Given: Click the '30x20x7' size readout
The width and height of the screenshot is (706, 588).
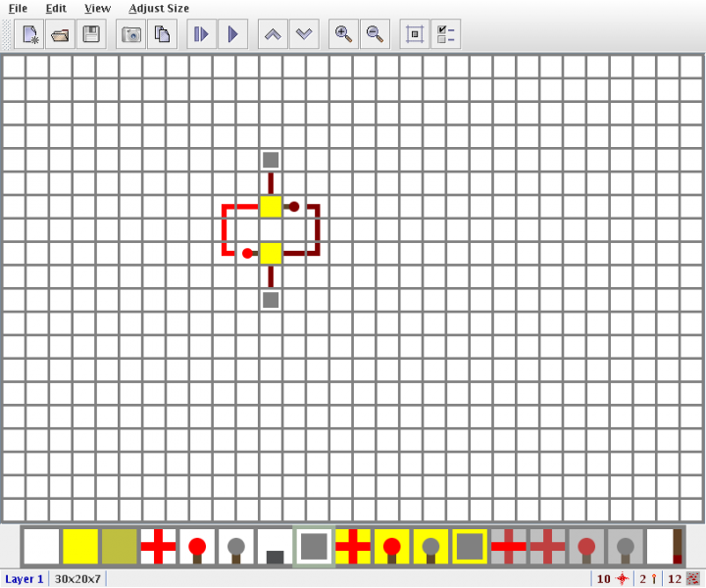Looking at the screenshot, I should click(77, 579).
